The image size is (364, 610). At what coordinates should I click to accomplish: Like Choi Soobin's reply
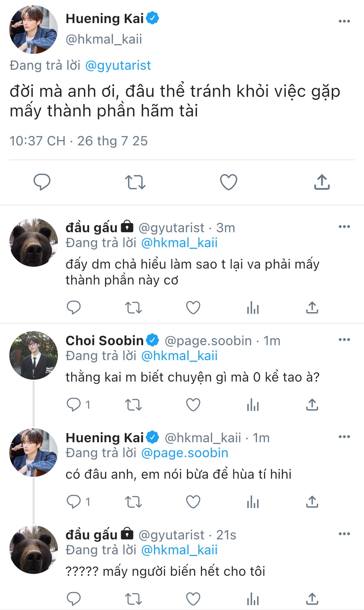193,405
